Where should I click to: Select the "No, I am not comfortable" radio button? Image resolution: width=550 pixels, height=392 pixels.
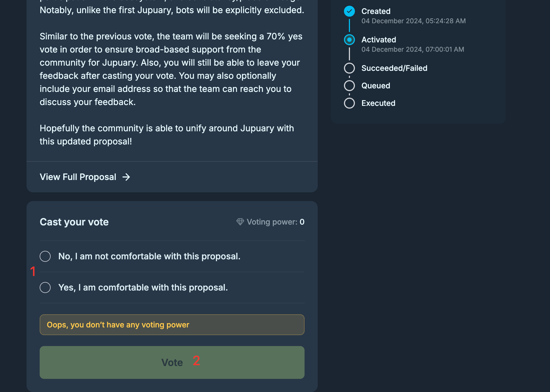[x=45, y=256]
